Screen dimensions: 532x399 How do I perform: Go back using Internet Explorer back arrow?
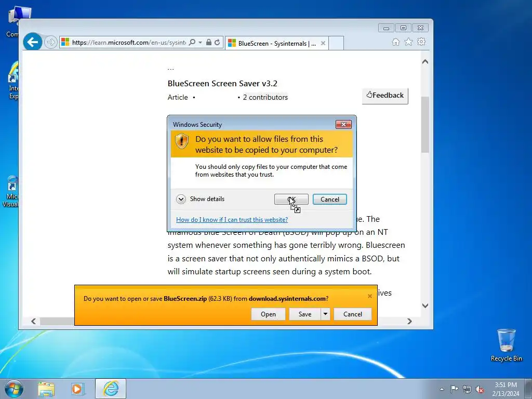click(33, 42)
